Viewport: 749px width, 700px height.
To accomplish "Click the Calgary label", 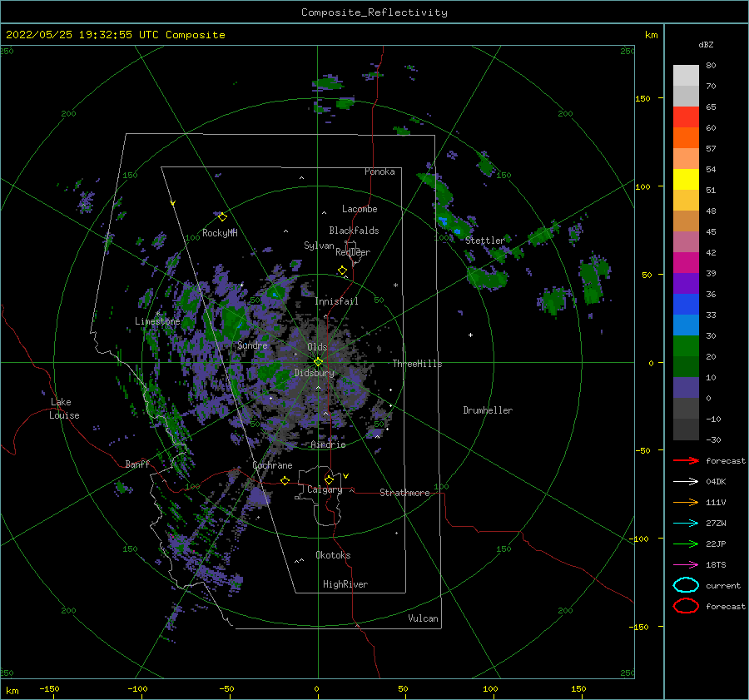I will click(x=325, y=489).
